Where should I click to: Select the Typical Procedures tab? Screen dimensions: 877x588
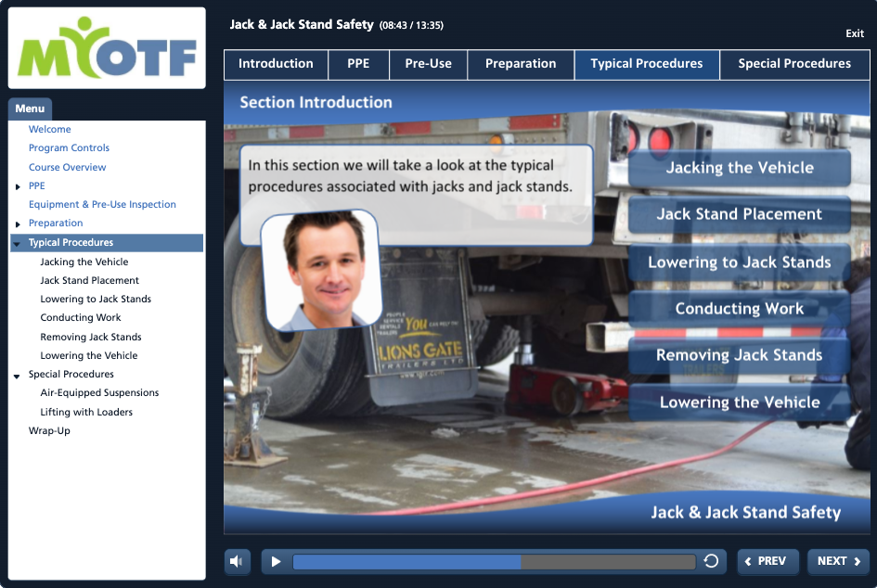647,64
